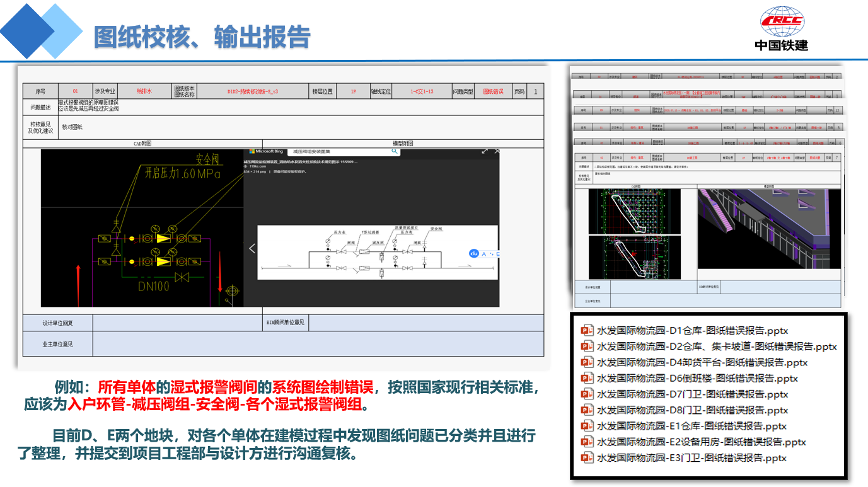The height and width of the screenshot is (487, 868).
Task: Click the 核对图纸 review suggestion text
Action: tap(72, 127)
